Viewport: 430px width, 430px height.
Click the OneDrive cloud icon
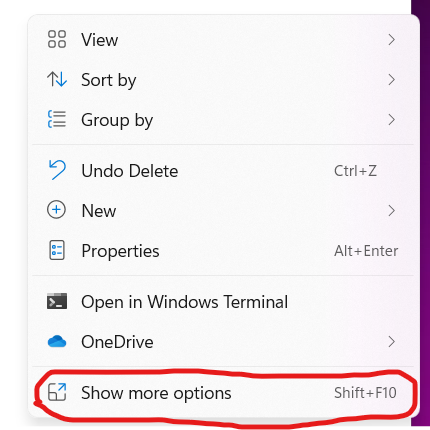click(57, 342)
